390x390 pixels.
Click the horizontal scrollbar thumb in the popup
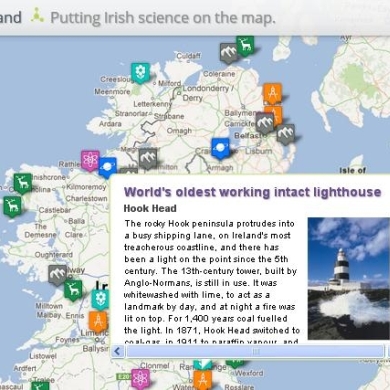pyautogui.click(x=256, y=351)
